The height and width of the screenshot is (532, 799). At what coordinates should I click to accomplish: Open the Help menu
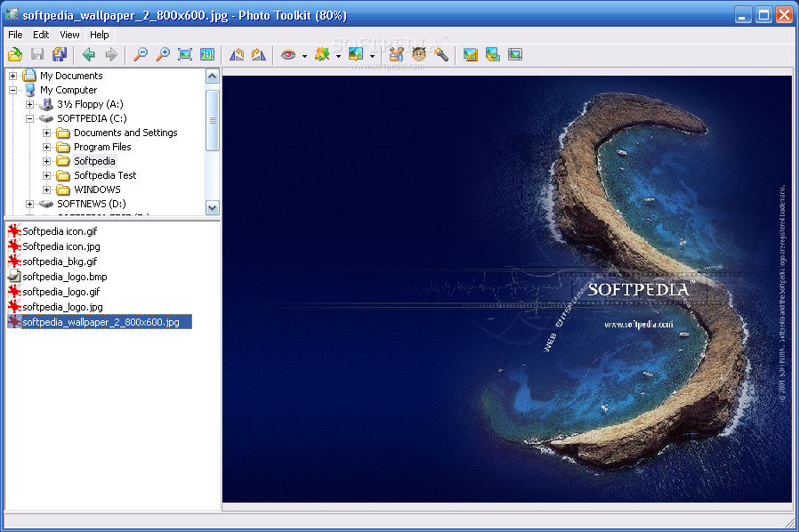coord(100,35)
